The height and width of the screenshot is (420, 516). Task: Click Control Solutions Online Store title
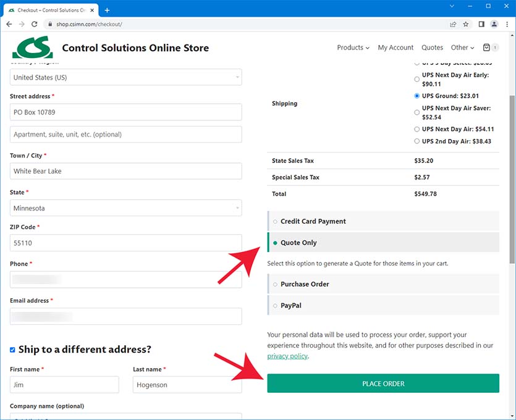coord(135,48)
